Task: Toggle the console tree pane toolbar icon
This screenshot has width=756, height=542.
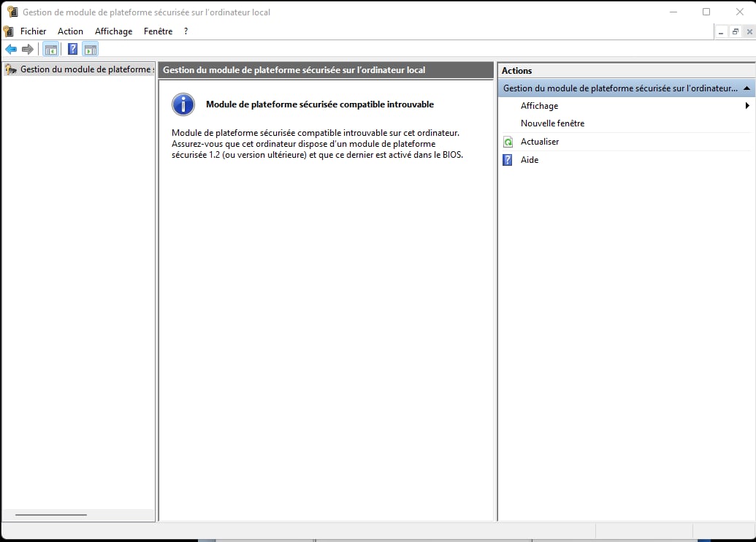Action: coord(50,49)
